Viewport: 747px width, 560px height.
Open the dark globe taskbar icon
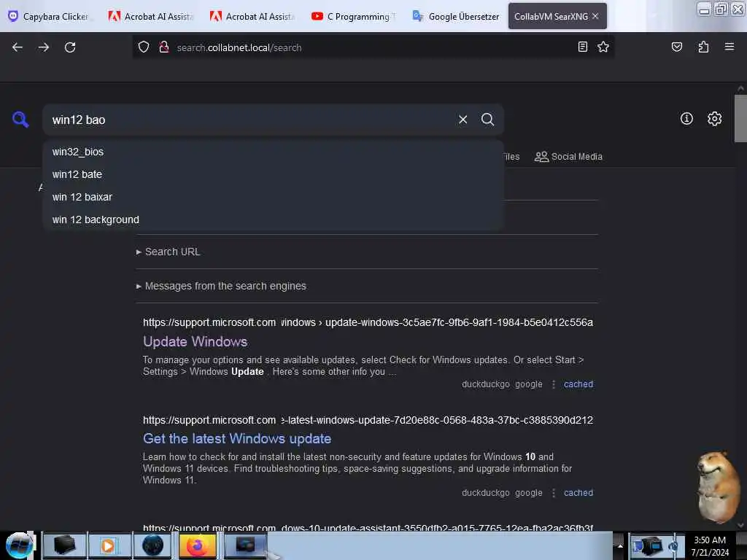click(152, 545)
